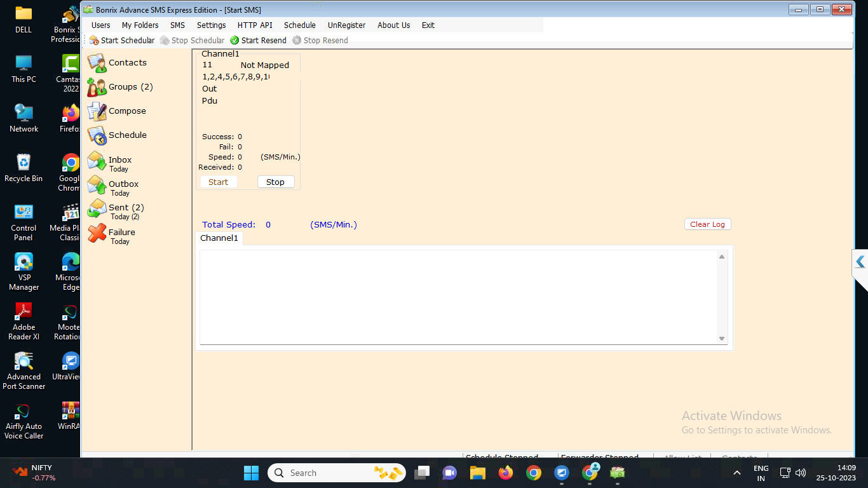Select Control Panel desktop icon
This screenshot has height=488, width=868.
coord(24,222)
